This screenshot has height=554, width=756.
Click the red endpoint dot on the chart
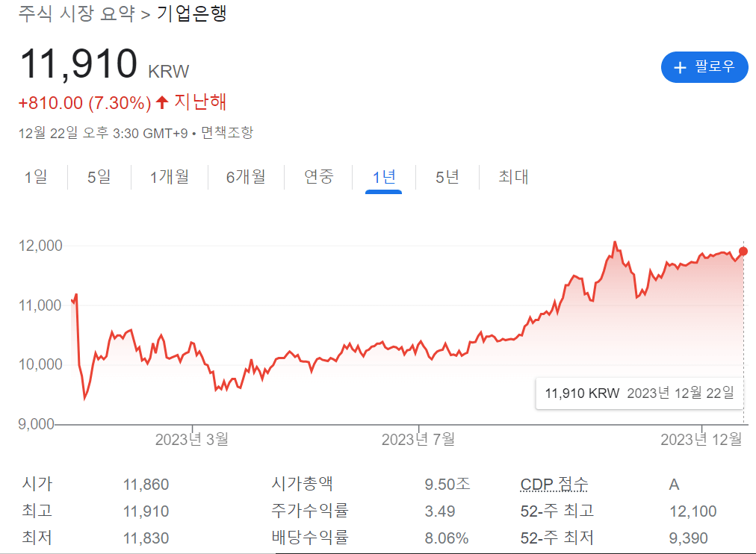coord(744,252)
